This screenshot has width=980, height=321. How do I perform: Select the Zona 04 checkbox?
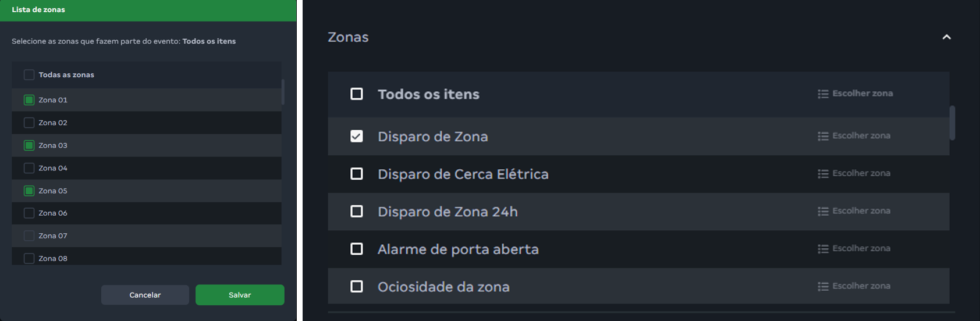click(x=29, y=168)
